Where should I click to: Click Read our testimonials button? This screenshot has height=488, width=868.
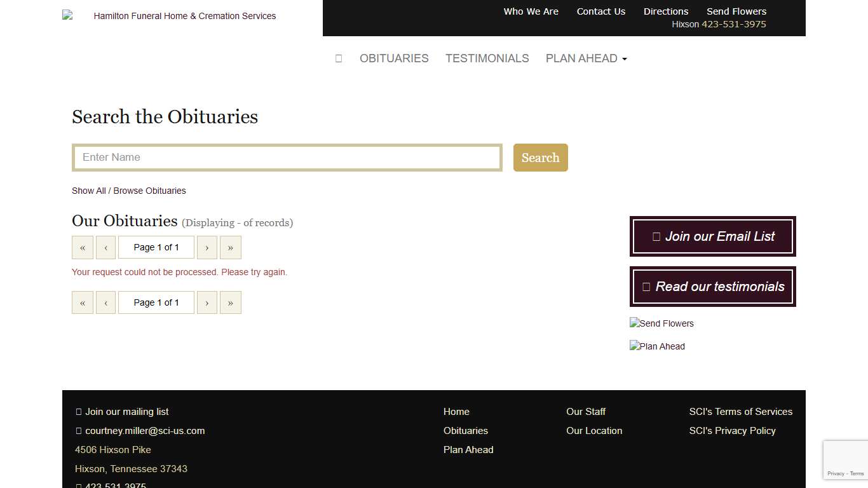[712, 287]
